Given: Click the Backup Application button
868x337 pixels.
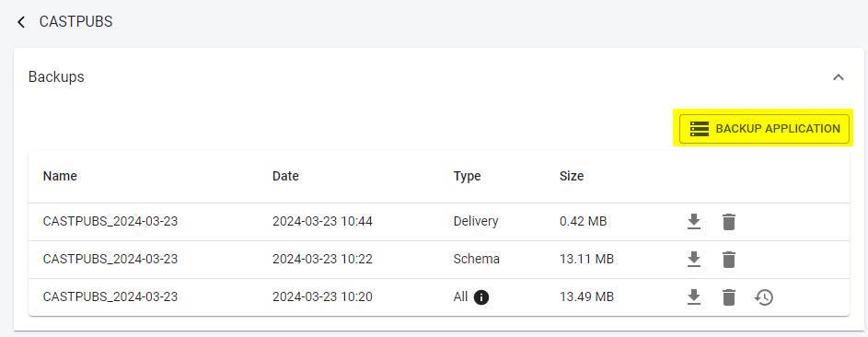Looking at the screenshot, I should [764, 128].
